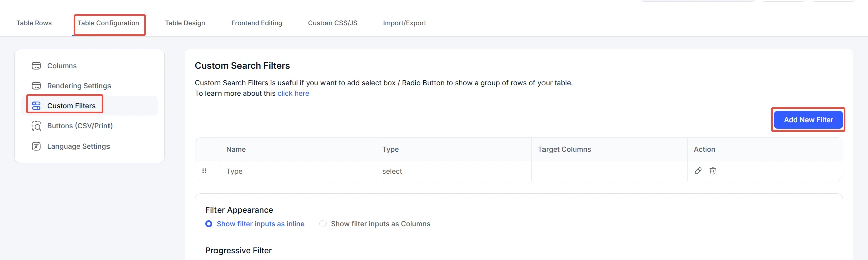Click the Buttons (CSV/Print) sidebar icon
This screenshot has width=868, height=260.
(36, 126)
